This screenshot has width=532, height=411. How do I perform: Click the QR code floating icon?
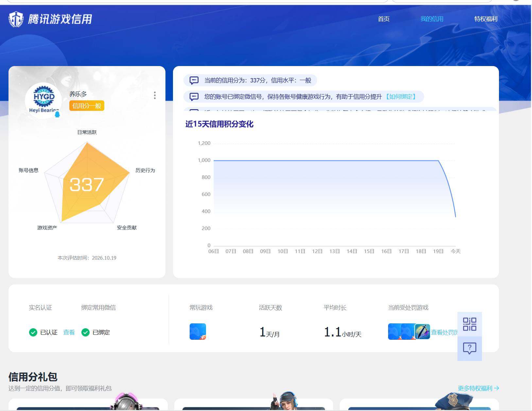click(x=470, y=324)
